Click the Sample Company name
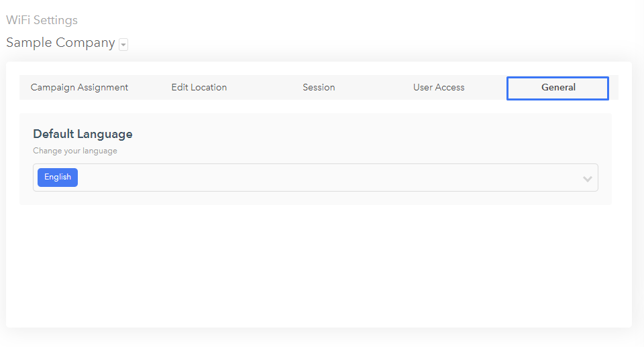The height and width of the screenshot is (347, 644). click(x=61, y=43)
